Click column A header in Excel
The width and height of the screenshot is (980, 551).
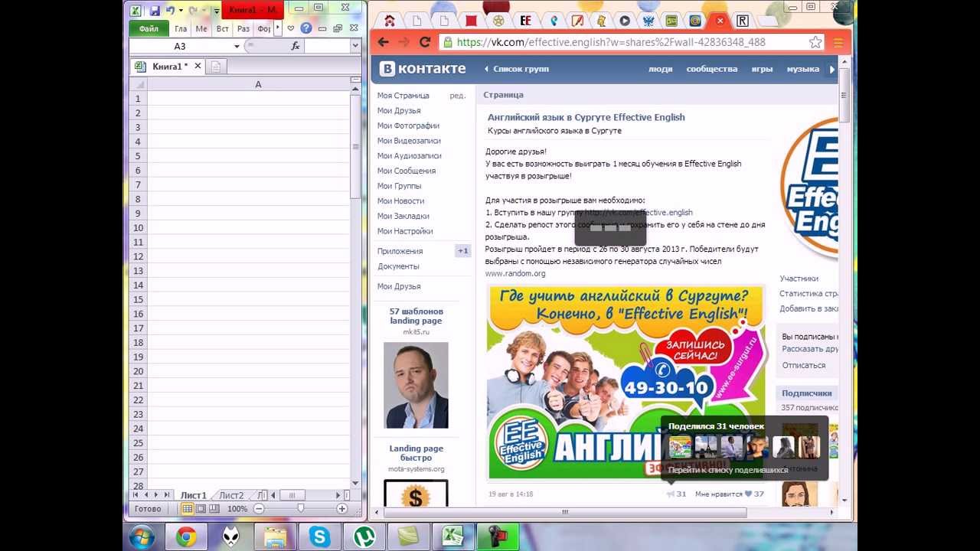(258, 84)
